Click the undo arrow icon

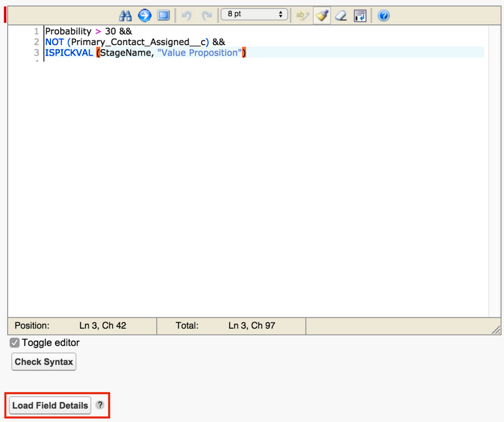click(x=186, y=15)
